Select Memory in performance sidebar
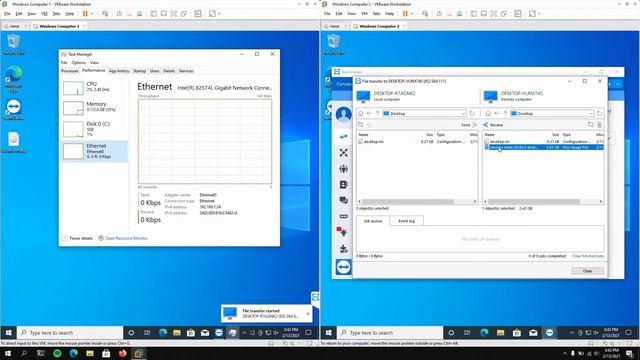 click(x=94, y=108)
